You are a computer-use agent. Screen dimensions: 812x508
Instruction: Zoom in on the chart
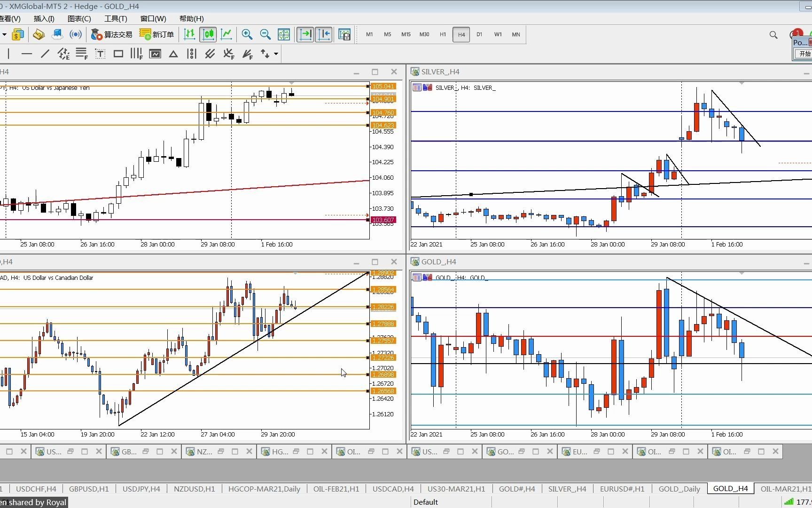(247, 34)
